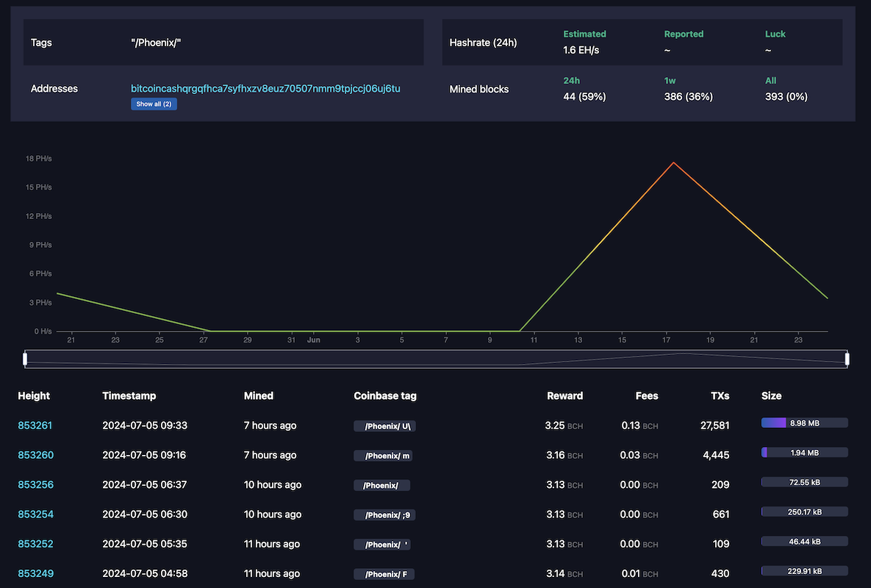Click the Timestamp column header
The image size is (871, 588).
129,395
